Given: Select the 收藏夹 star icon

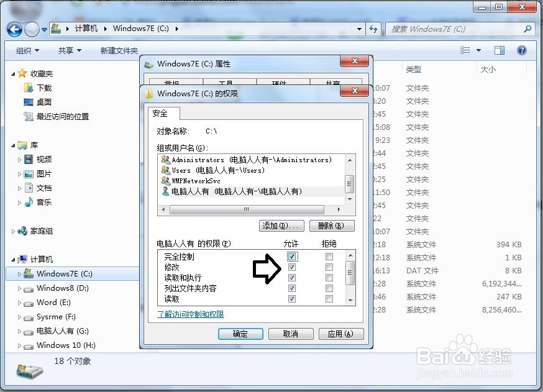Looking at the screenshot, I should [x=22, y=73].
